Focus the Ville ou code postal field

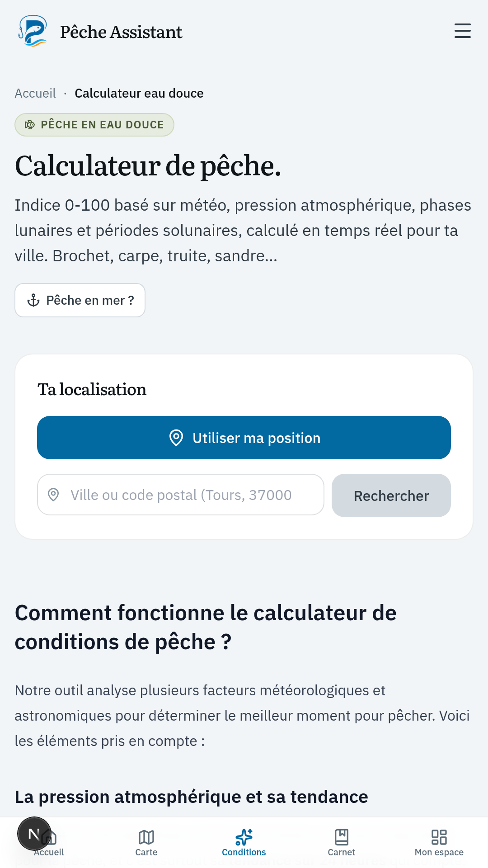181,495
